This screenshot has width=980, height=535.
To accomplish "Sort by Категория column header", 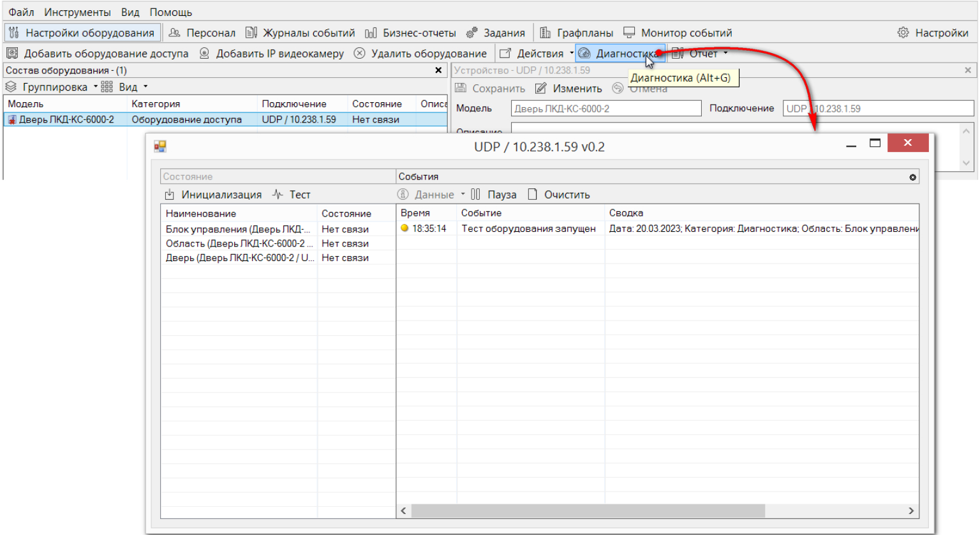I will click(x=193, y=103).
